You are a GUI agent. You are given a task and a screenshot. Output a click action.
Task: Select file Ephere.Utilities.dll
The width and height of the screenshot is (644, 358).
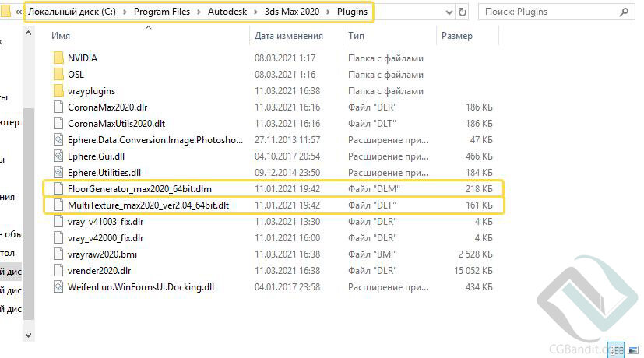click(104, 173)
